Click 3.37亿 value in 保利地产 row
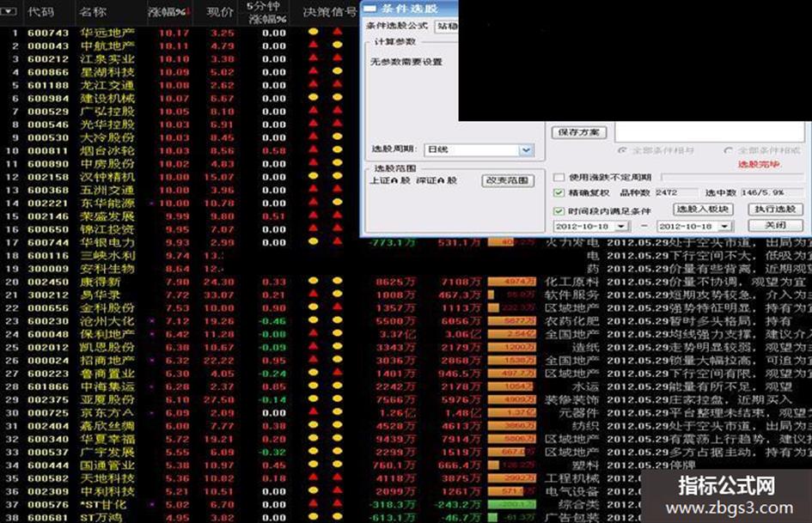This screenshot has width=812, height=523. [x=397, y=334]
